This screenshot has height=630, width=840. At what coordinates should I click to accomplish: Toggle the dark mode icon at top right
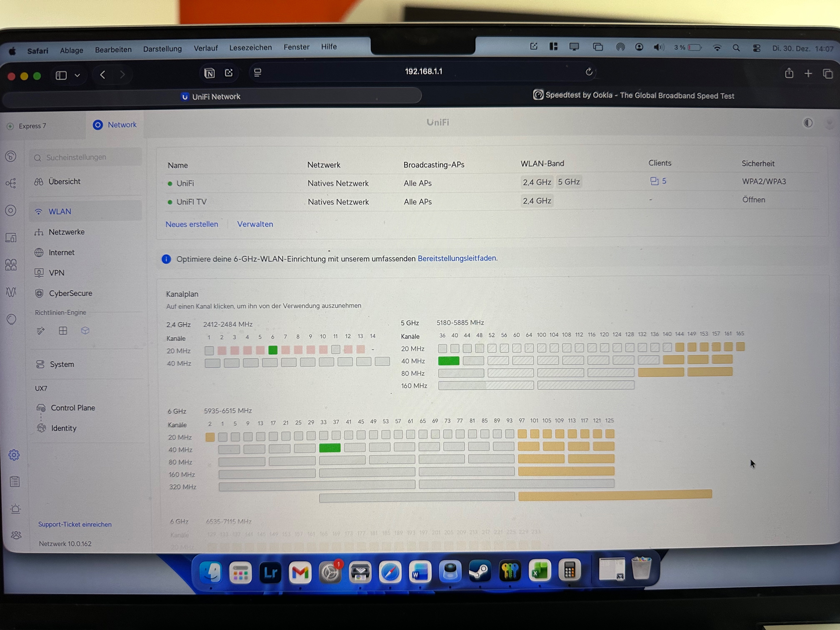[808, 123]
